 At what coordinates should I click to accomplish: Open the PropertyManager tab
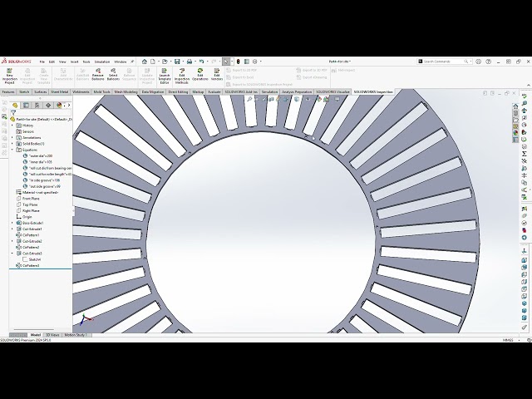click(x=26, y=106)
